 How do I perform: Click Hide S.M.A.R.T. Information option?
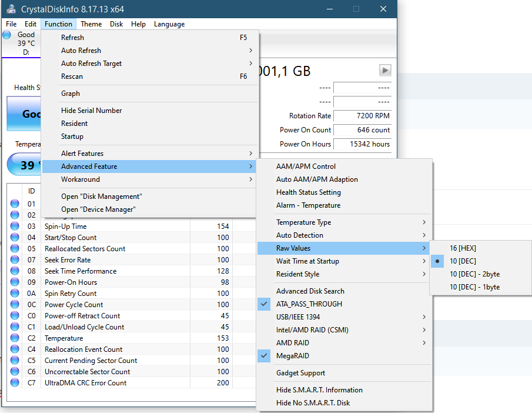[x=344, y=390]
